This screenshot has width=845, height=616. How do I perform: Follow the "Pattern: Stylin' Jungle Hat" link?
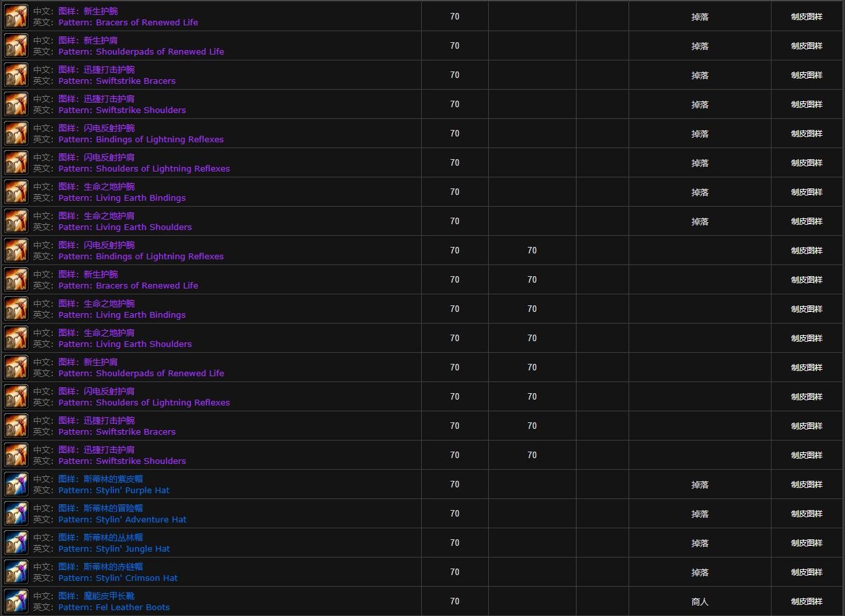[x=114, y=549]
